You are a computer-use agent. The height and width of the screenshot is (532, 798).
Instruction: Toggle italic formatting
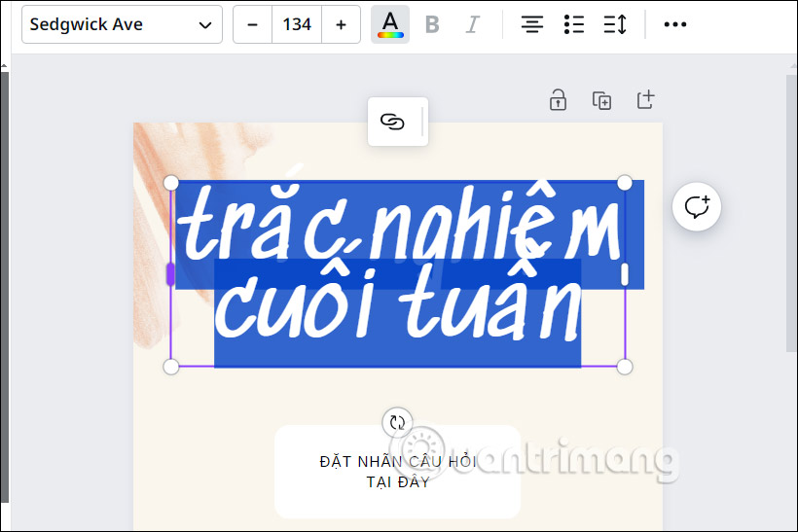point(473,24)
